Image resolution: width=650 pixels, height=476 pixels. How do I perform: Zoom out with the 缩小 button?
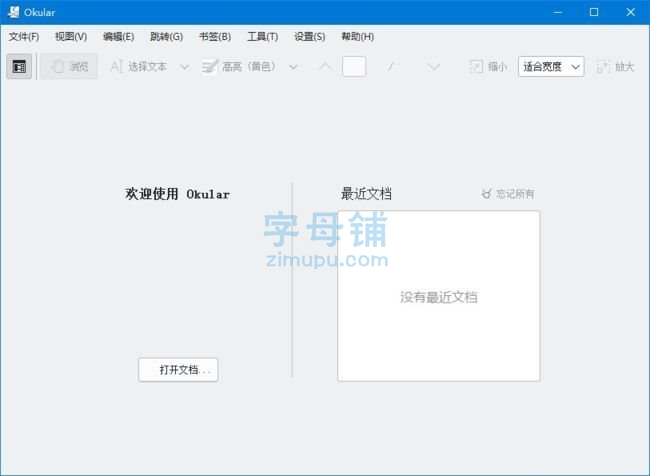(x=488, y=66)
